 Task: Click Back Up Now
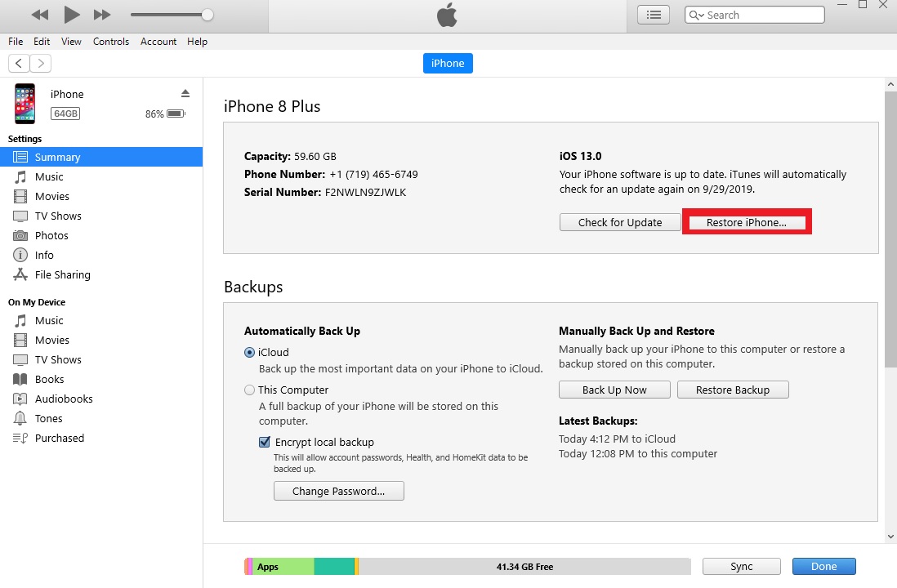click(614, 390)
